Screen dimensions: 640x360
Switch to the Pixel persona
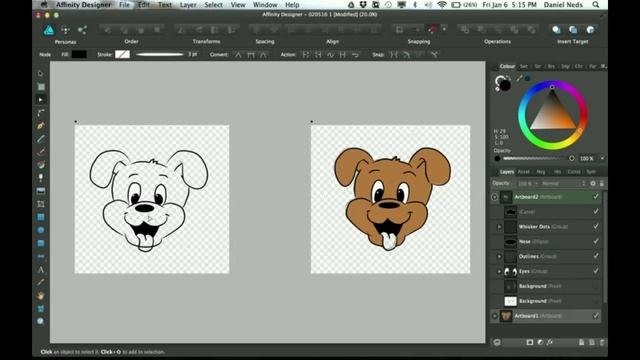tap(65, 30)
